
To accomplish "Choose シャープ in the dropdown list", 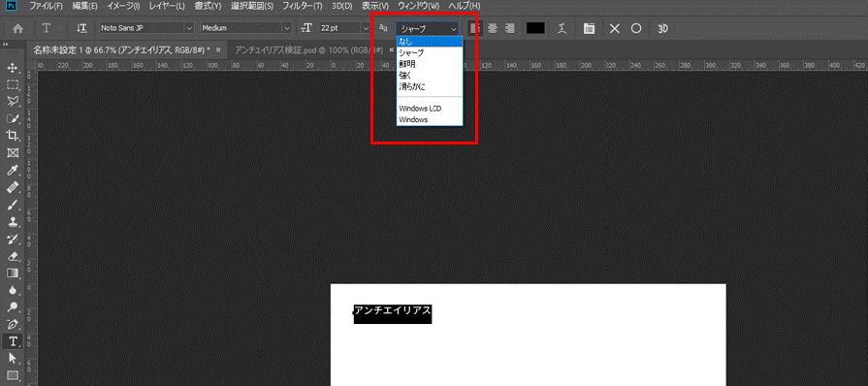I will tap(430, 53).
